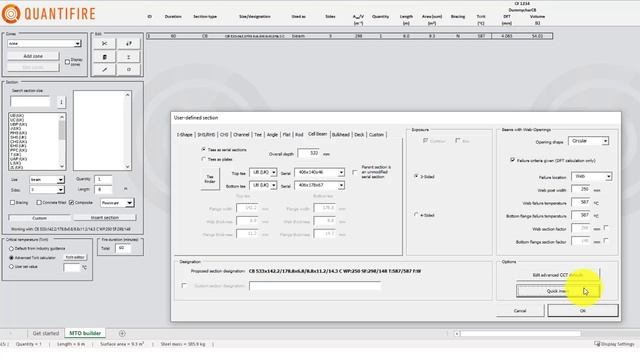
Task: Click the Add zone button
Action: point(33,56)
